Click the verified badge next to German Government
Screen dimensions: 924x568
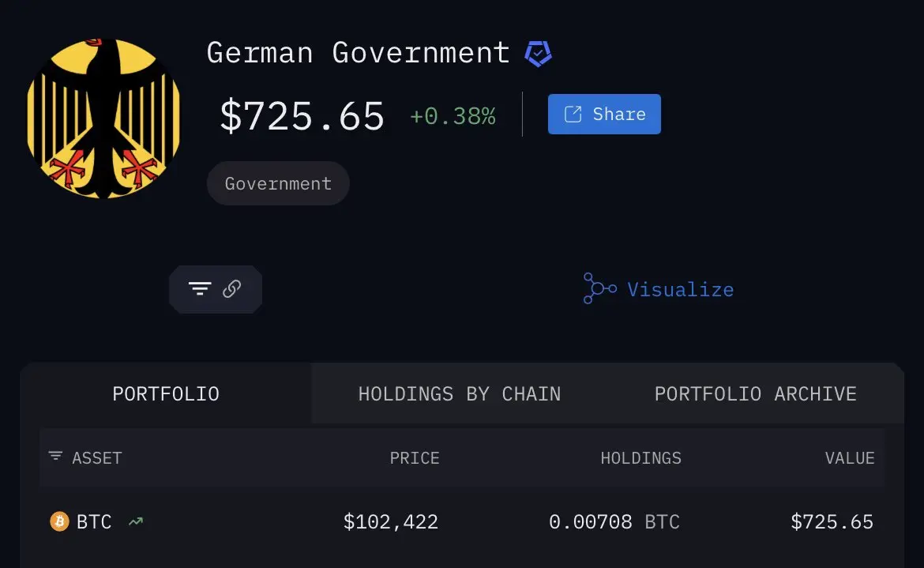(x=539, y=54)
